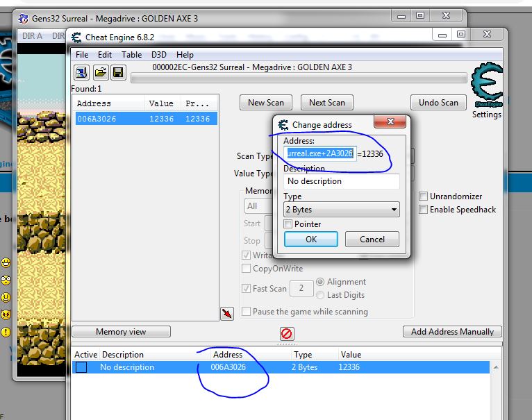This screenshot has width=532, height=420.
Task: Click the Change address dialog title icon
Action: [283, 125]
